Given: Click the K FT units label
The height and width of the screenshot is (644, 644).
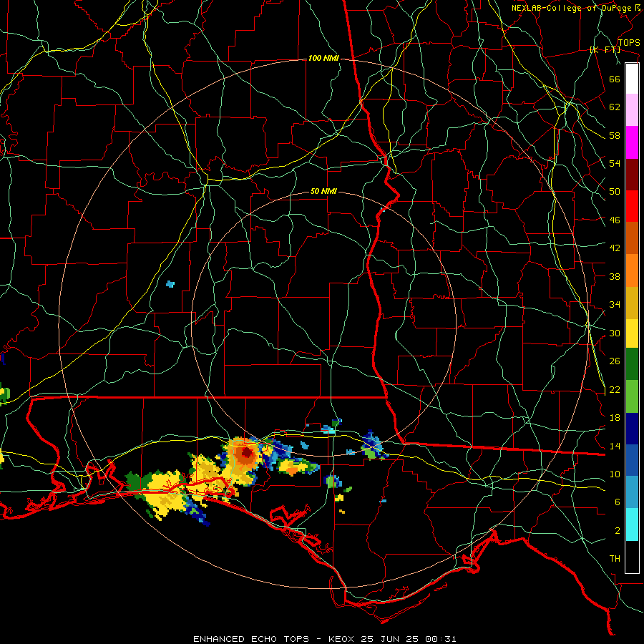Looking at the screenshot, I should coord(605,50).
